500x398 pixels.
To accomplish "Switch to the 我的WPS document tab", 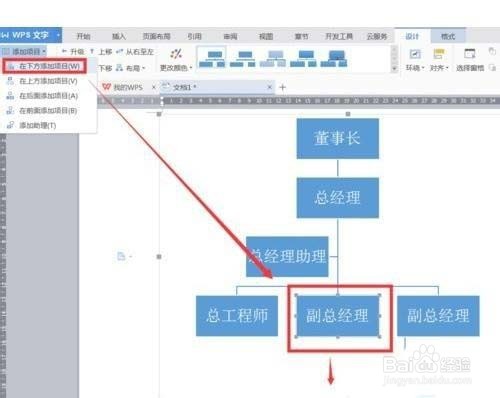I will pos(124,87).
